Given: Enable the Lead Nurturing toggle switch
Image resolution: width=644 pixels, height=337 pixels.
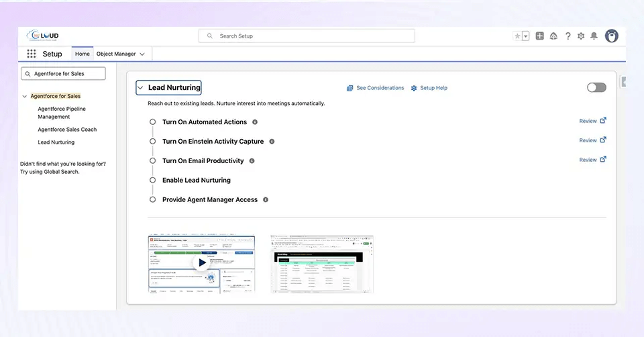Looking at the screenshot, I should point(596,87).
